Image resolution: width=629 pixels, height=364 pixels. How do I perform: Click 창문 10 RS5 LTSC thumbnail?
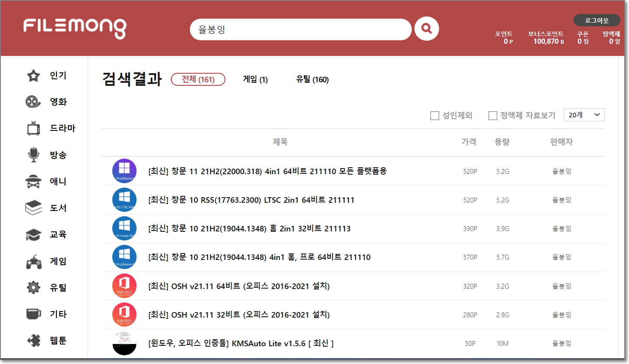pyautogui.click(x=124, y=200)
